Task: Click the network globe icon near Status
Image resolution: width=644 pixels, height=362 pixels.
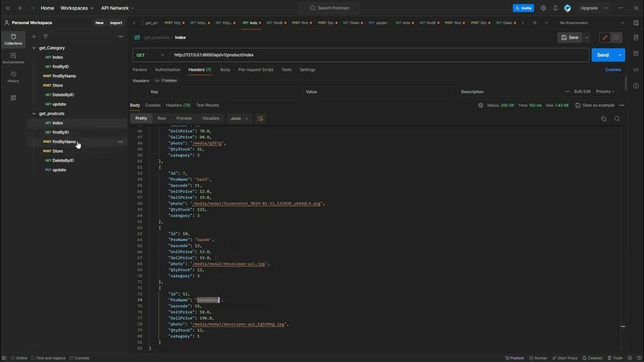Action: (480, 105)
